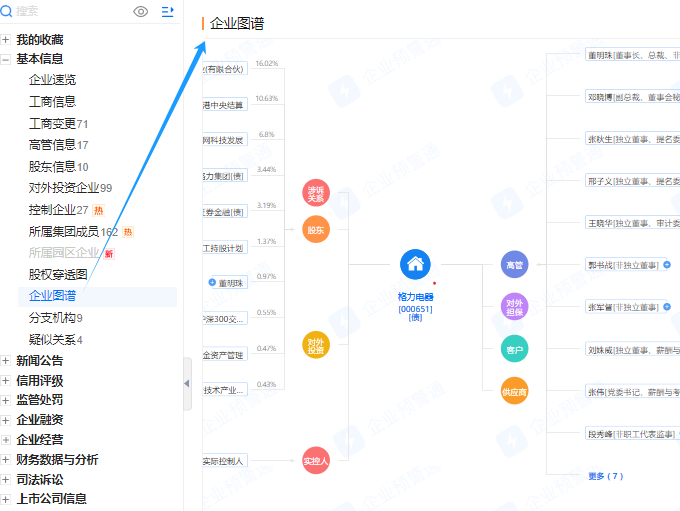Click the 格力电器 home icon
This screenshot has width=680, height=511.
pyautogui.click(x=415, y=264)
